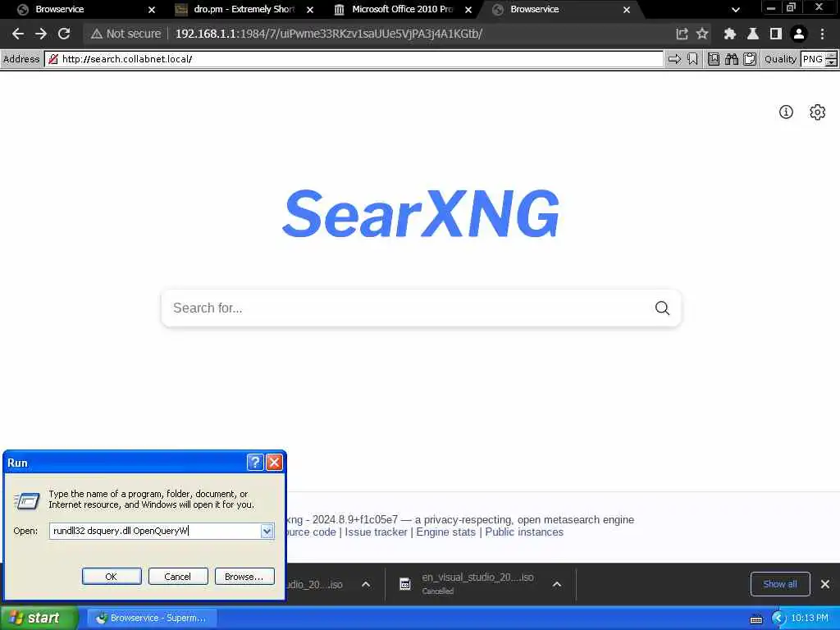Image resolution: width=840 pixels, height=630 pixels.
Task: Close the Run dialog with red X
Action: pos(274,463)
